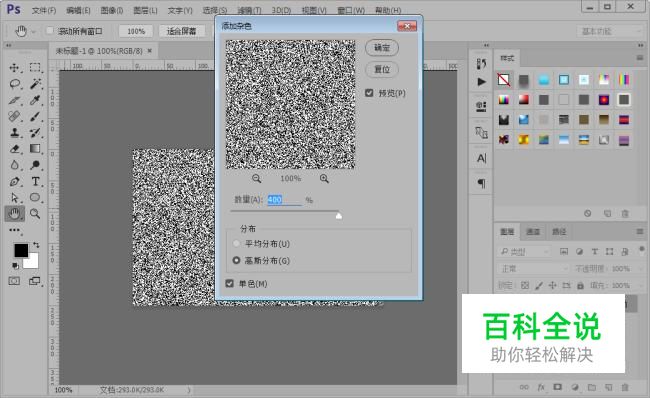The height and width of the screenshot is (398, 650).
Task: Click the Reset (复位) button
Action: pos(382,69)
